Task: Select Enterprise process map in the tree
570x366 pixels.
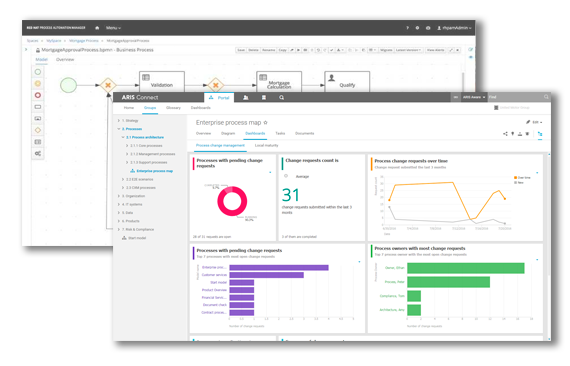Action: click(x=152, y=171)
